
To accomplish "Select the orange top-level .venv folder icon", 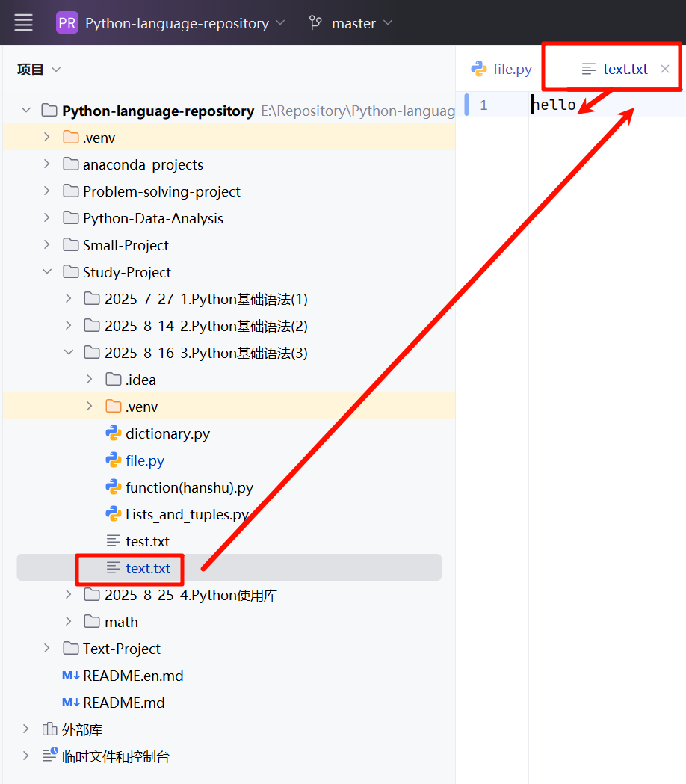I will [x=71, y=137].
